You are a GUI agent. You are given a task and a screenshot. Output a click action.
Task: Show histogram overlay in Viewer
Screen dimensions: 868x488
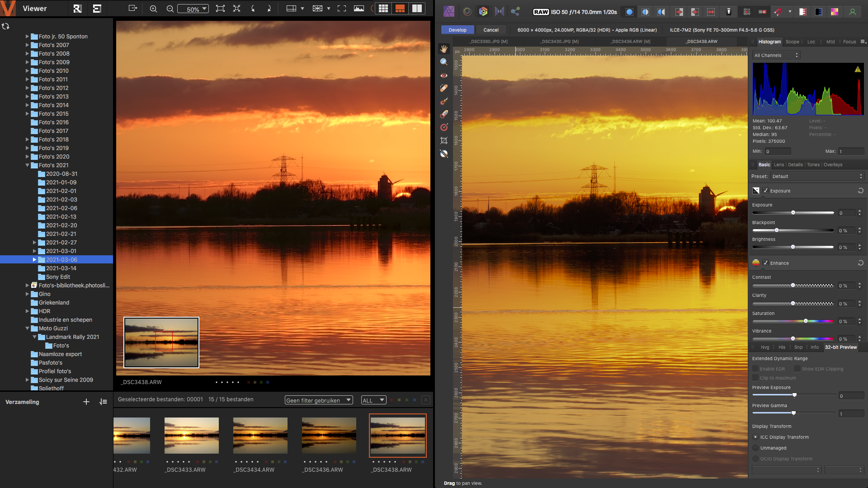coord(359,9)
